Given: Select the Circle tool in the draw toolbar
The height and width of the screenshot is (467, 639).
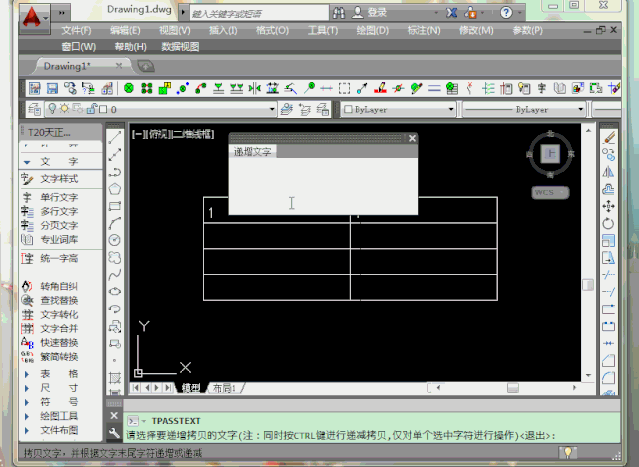Looking at the screenshot, I should click(115, 240).
